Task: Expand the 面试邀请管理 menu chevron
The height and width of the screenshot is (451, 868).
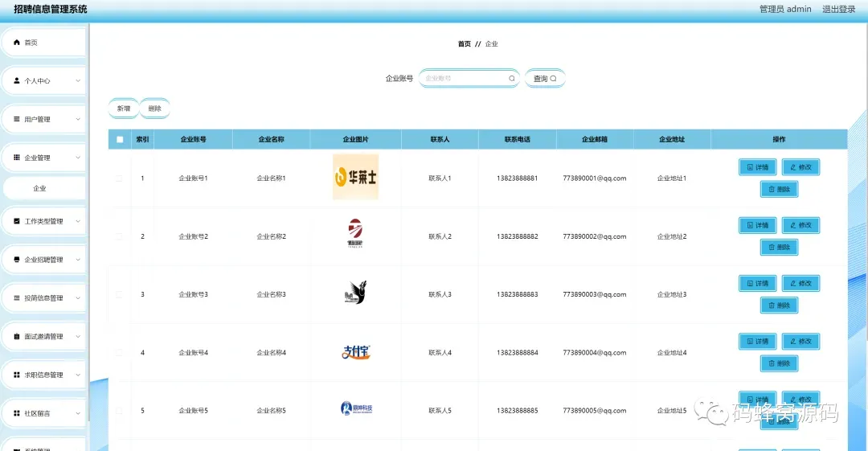Action: click(78, 336)
